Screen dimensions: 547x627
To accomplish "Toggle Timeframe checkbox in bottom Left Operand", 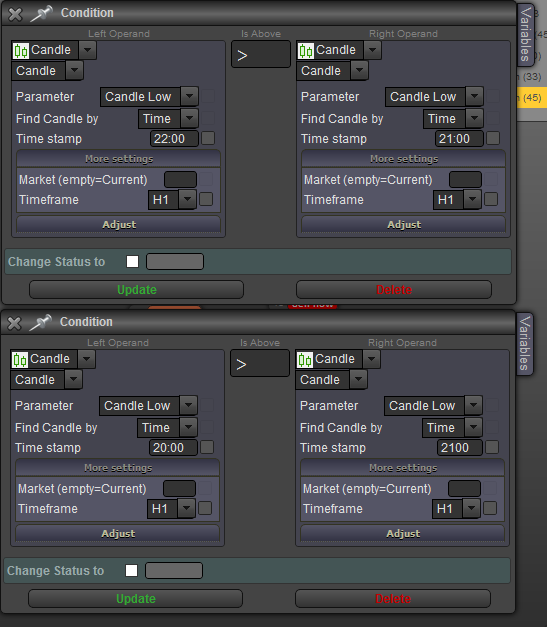I will click(205, 508).
